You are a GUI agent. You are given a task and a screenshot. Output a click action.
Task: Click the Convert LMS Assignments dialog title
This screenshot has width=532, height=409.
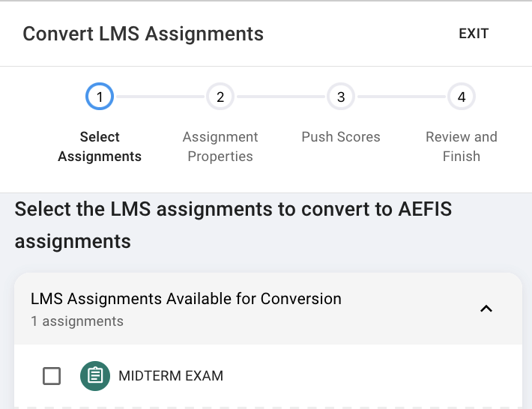point(143,34)
